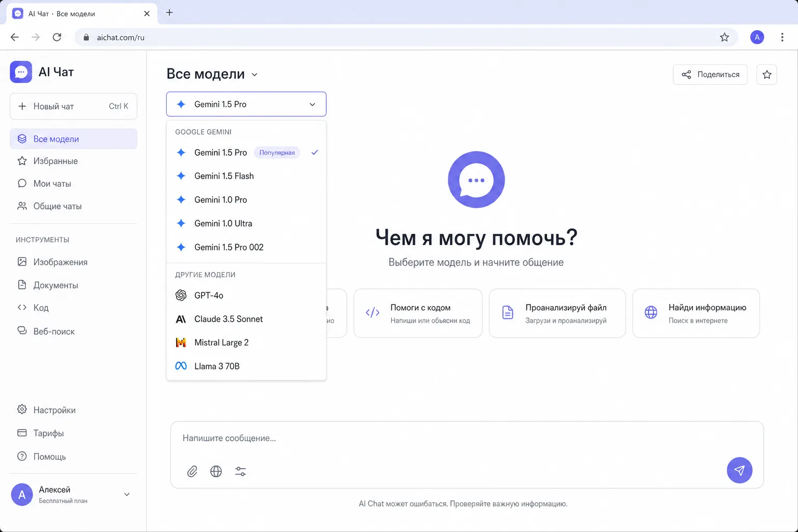Send the message with the paper plane button
Image resolution: width=798 pixels, height=532 pixels.
coord(739,470)
